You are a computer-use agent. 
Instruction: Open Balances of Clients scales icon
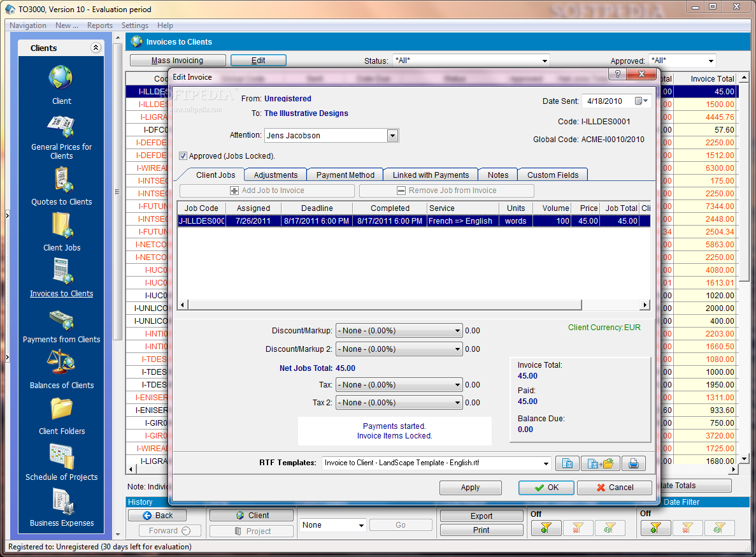(61, 362)
